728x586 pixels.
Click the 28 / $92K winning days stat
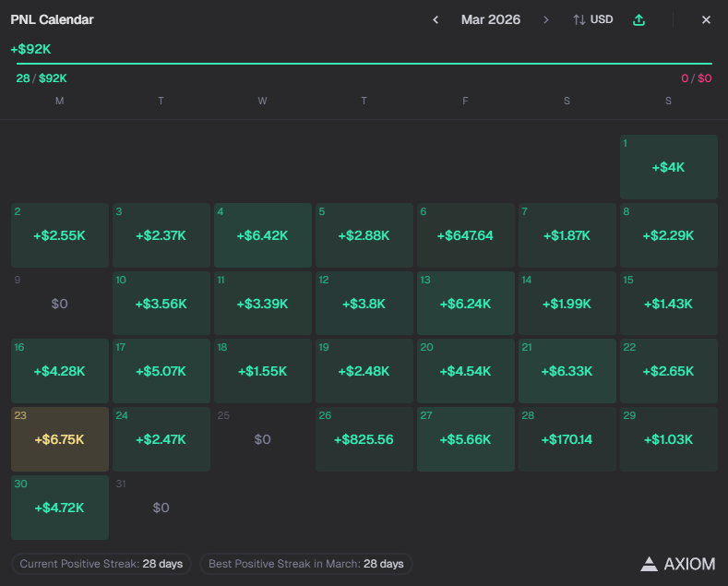42,78
